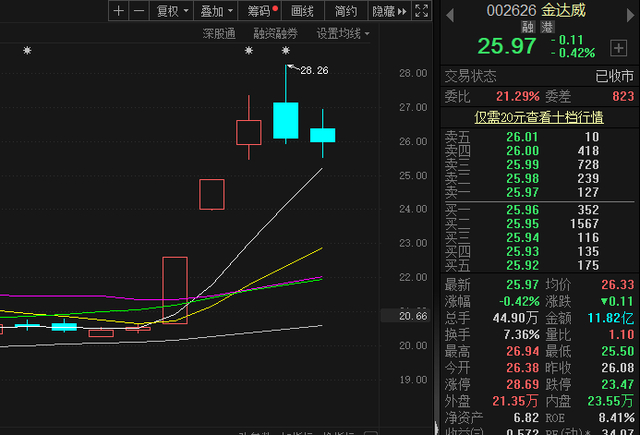
Task: Select the last cyan candlestick
Action: (x=322, y=135)
